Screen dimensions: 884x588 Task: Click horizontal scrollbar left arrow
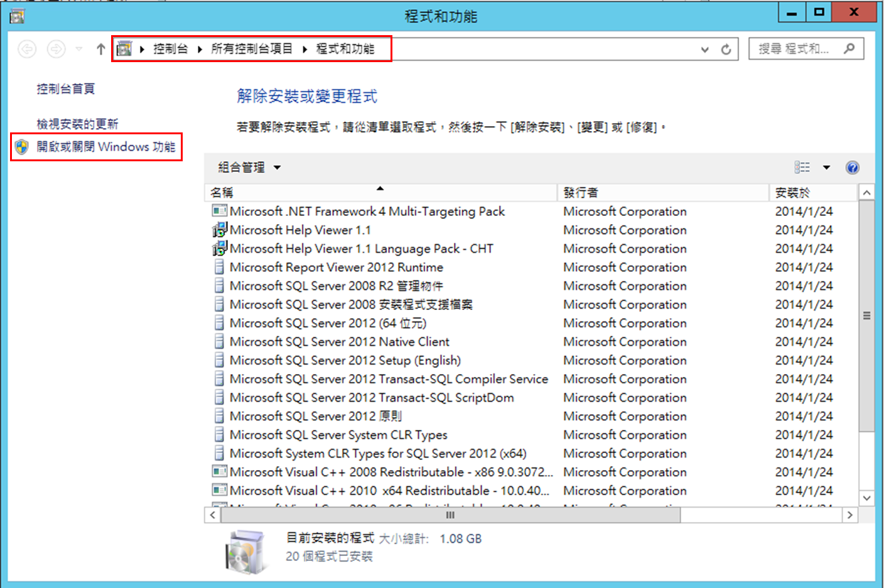(213, 515)
